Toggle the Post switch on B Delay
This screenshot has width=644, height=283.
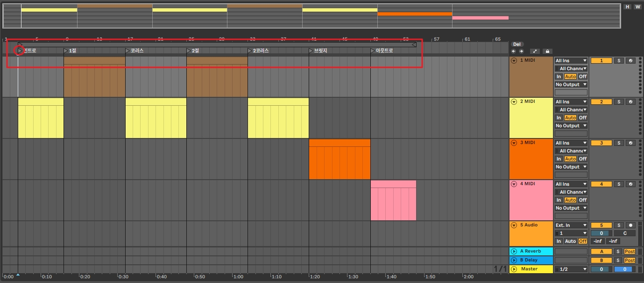630,260
